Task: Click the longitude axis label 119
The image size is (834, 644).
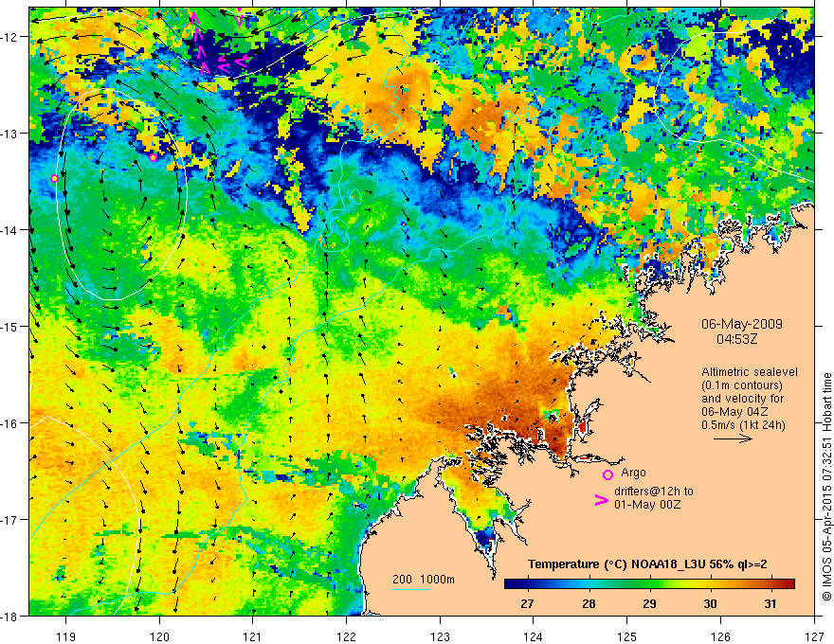Action: (x=66, y=636)
